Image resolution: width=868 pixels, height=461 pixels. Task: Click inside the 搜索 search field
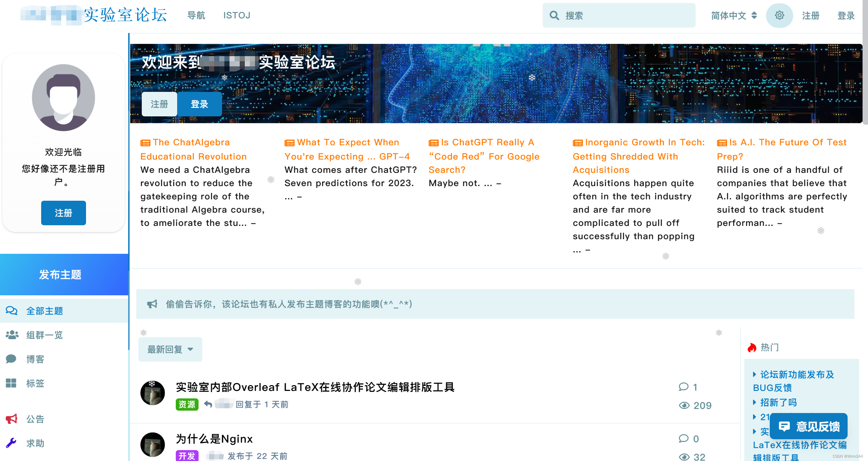pos(612,15)
